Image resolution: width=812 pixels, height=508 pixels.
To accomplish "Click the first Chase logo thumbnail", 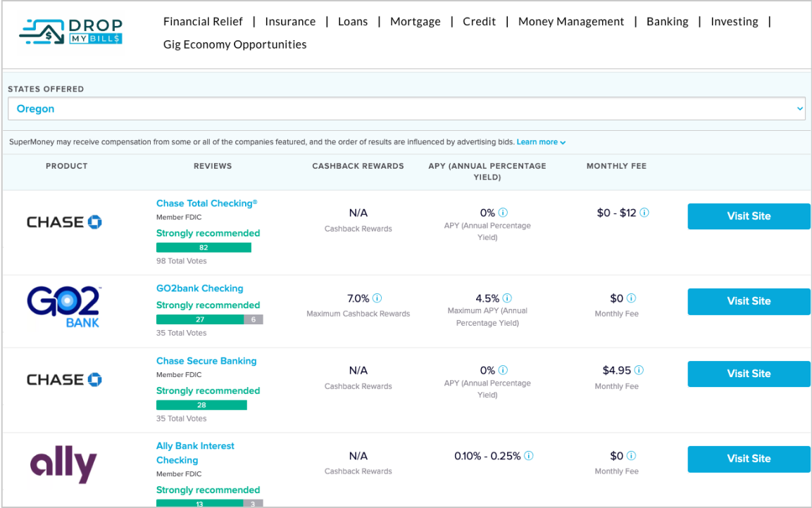I will click(64, 222).
